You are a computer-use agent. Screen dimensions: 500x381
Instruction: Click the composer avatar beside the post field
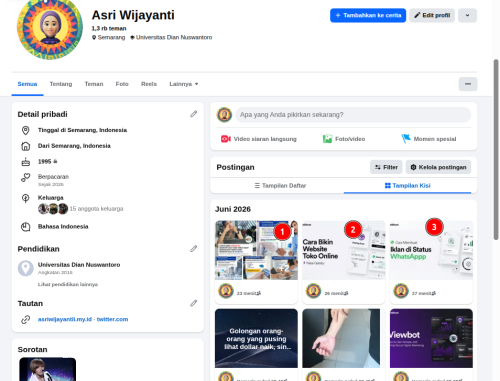click(x=224, y=115)
